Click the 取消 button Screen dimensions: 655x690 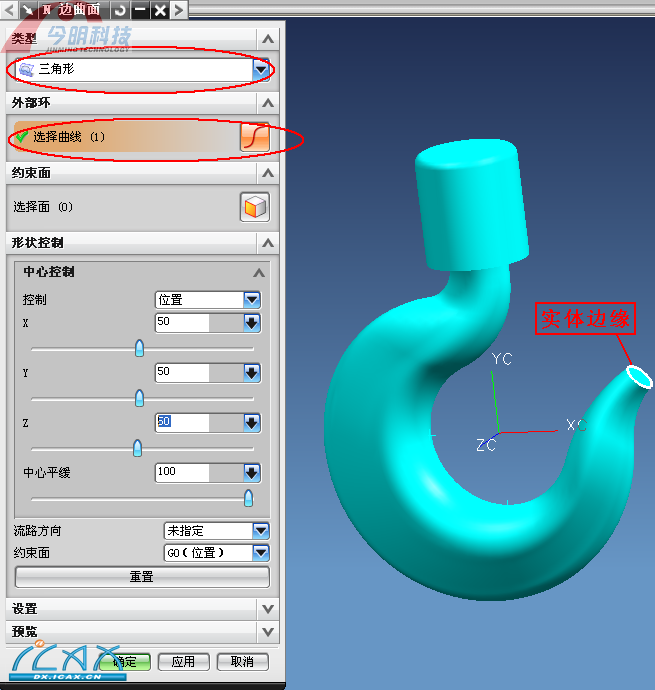(243, 662)
